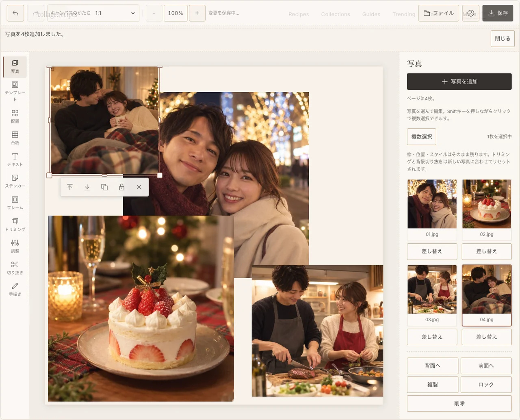Open the キャンバスのかたち 1:1 dropdown
This screenshot has height=420, width=520.
(x=93, y=13)
